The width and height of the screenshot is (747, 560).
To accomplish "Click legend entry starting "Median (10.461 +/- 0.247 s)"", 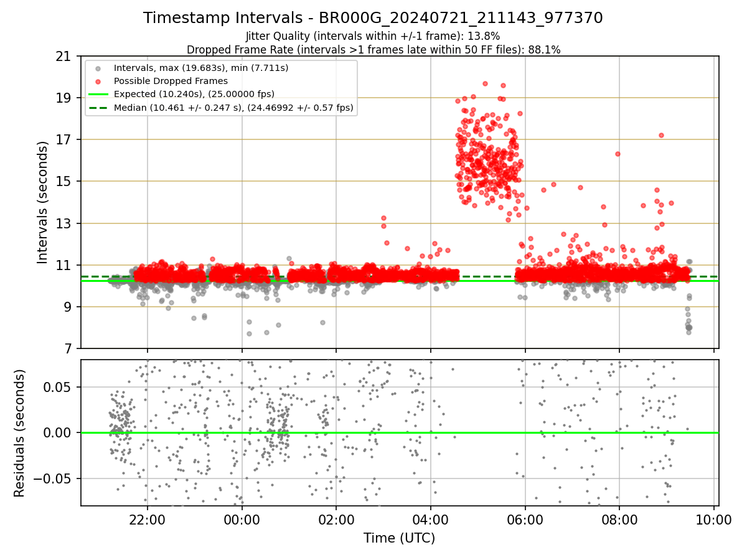I will (233, 108).
